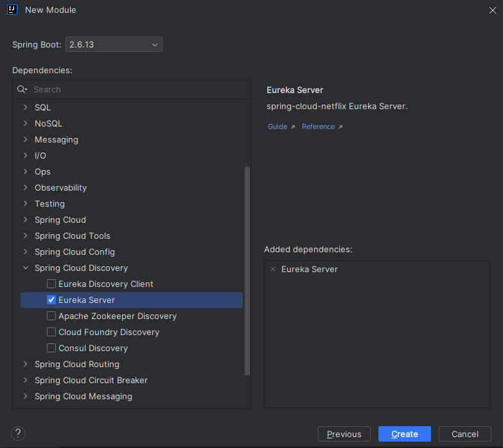The width and height of the screenshot is (503, 448).
Task: Expand the NoSQL category
Action: coord(26,123)
